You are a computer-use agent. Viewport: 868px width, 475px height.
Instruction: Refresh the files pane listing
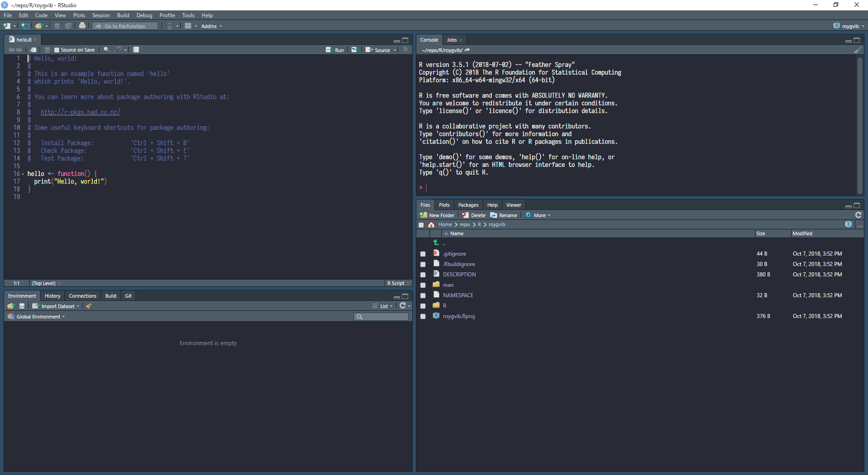tap(858, 215)
